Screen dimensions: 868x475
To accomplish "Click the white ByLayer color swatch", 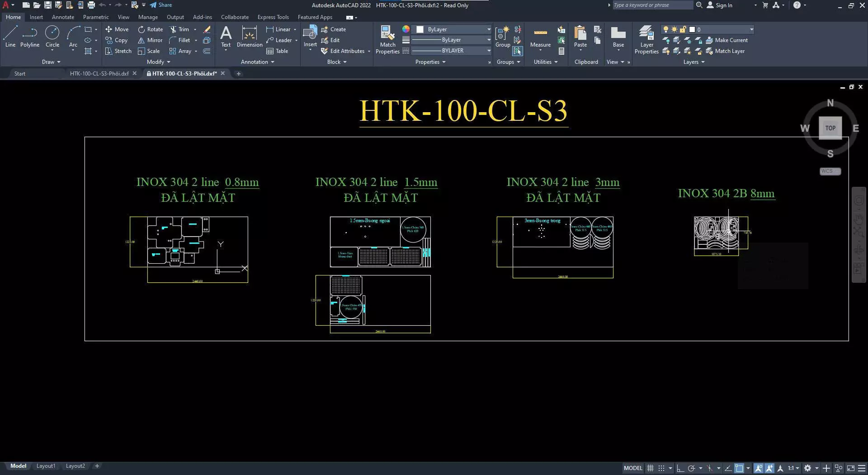I will (x=420, y=29).
